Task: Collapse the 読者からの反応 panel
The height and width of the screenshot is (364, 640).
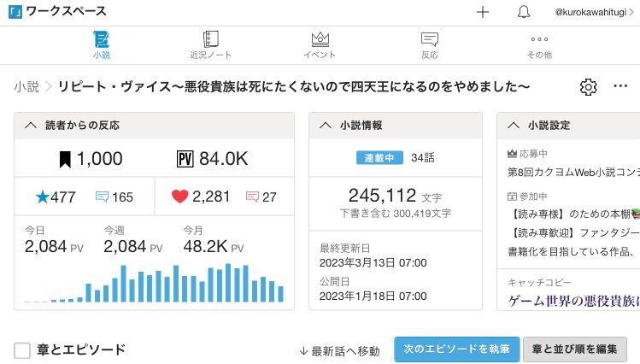Action: coord(31,126)
